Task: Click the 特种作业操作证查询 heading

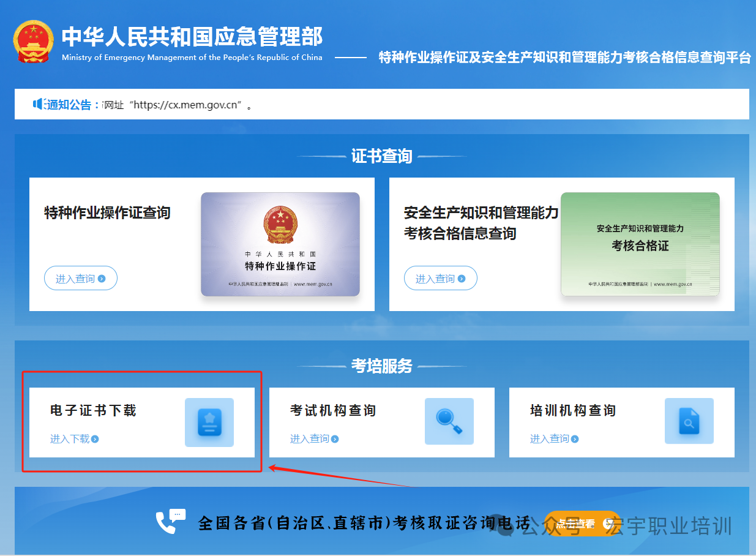Action: tap(107, 213)
